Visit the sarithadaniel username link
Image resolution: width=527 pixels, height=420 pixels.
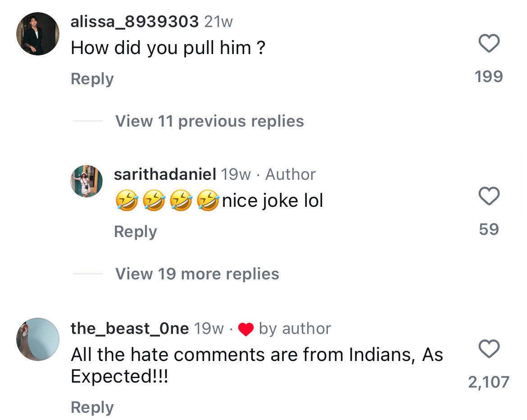(x=165, y=174)
